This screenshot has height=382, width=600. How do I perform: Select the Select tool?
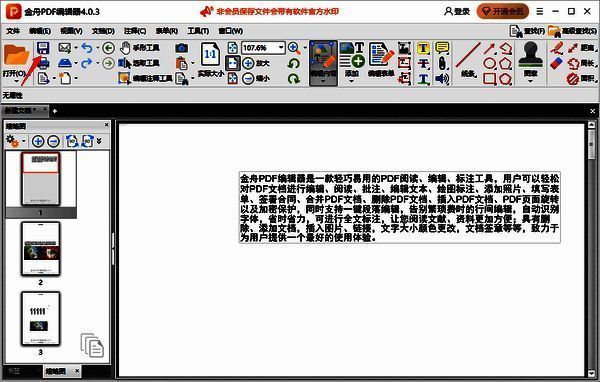[139, 63]
